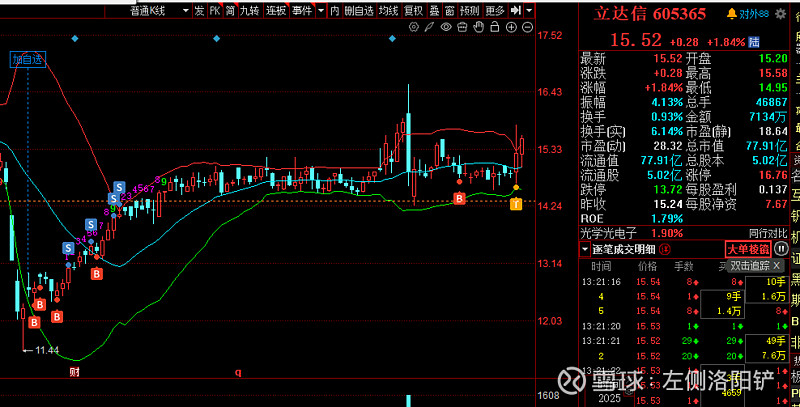Click the 总市值 value 77.91亿

coord(767,146)
